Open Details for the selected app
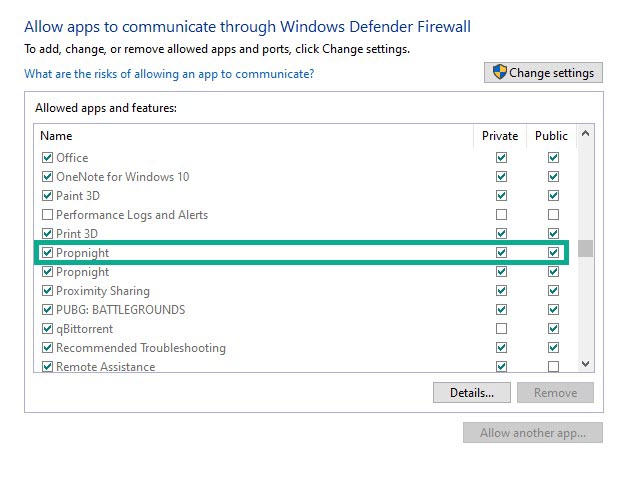 [471, 393]
